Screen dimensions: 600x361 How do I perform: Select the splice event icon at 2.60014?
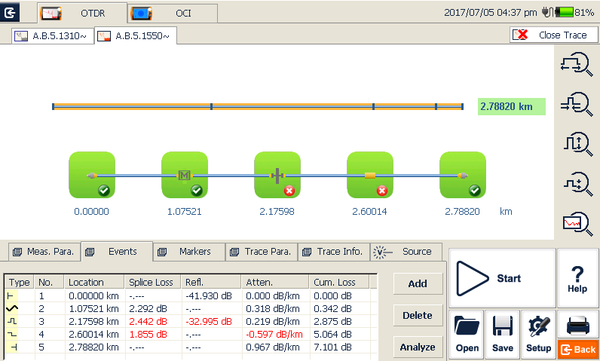(370, 175)
